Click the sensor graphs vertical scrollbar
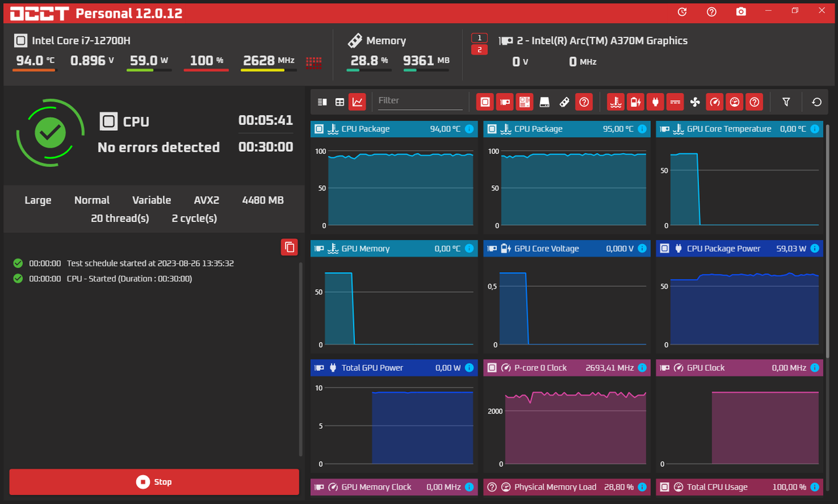Viewport: 838px width, 504px height. pos(828,241)
